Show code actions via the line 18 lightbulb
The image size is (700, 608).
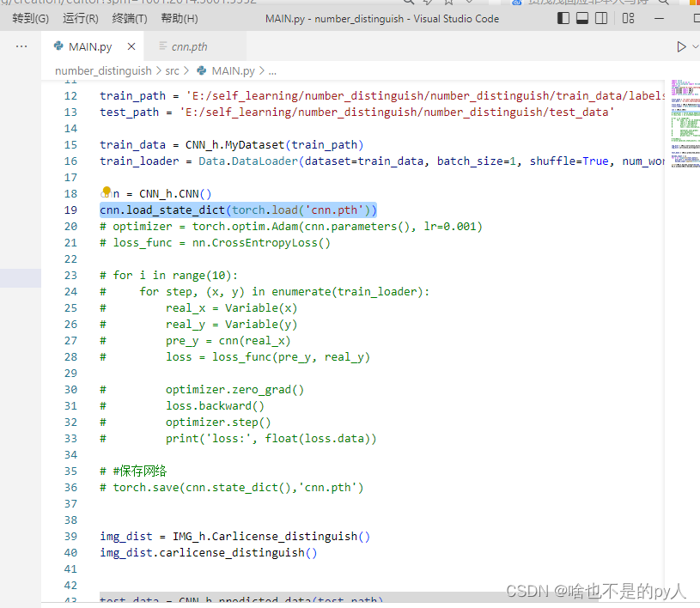pos(107,192)
